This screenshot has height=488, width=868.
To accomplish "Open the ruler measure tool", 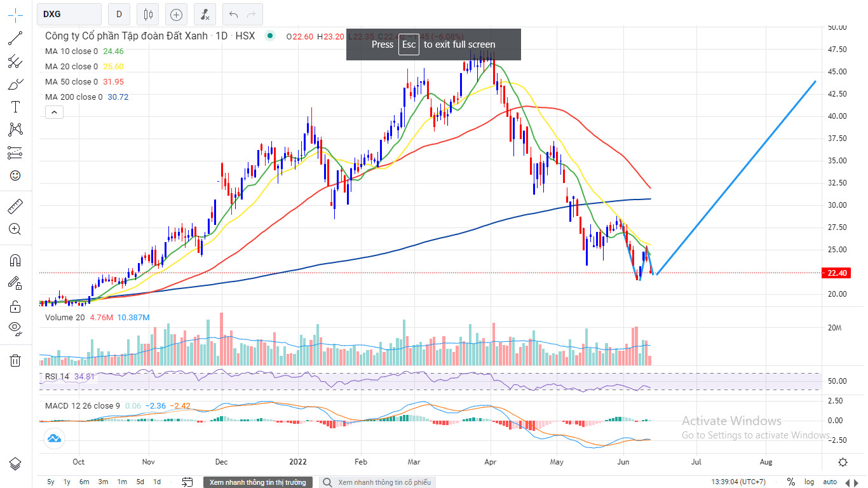I will [x=15, y=207].
